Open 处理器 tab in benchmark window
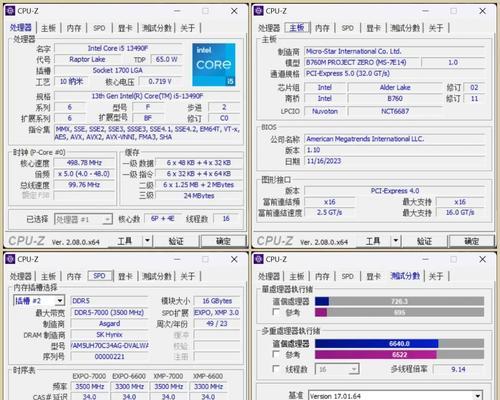The height and width of the screenshot is (400, 500). click(x=269, y=276)
